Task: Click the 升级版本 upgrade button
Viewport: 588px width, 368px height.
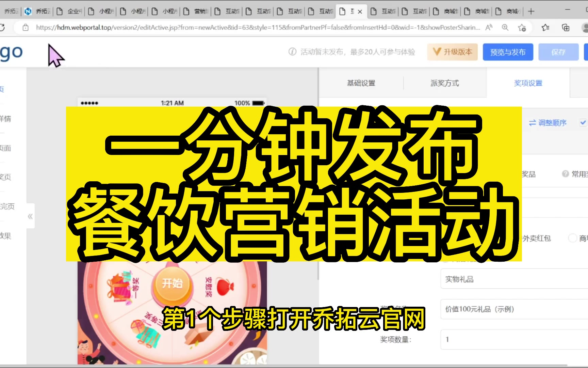Action: pyautogui.click(x=453, y=52)
